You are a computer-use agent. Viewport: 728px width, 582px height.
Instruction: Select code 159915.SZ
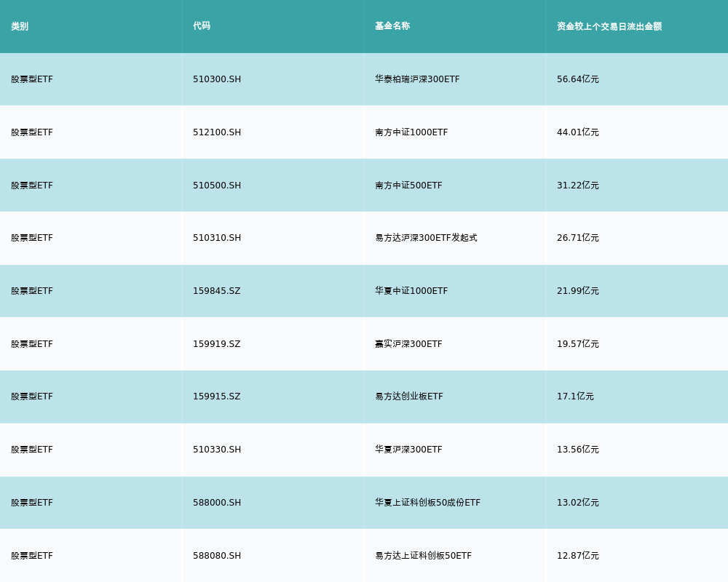click(x=217, y=396)
